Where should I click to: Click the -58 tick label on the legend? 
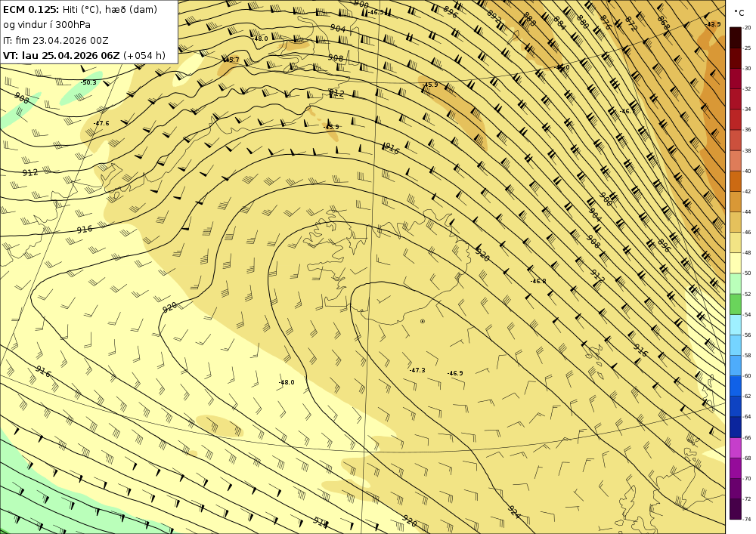pyautogui.click(x=747, y=355)
